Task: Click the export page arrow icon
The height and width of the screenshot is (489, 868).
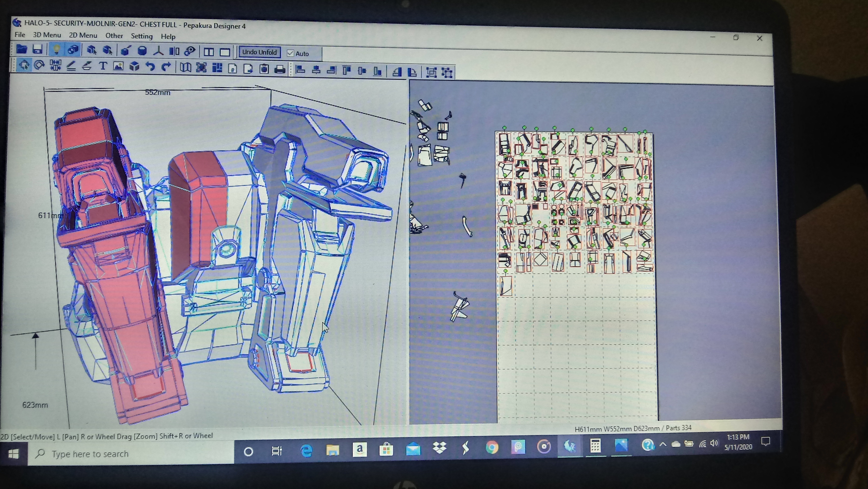Action: pos(248,69)
